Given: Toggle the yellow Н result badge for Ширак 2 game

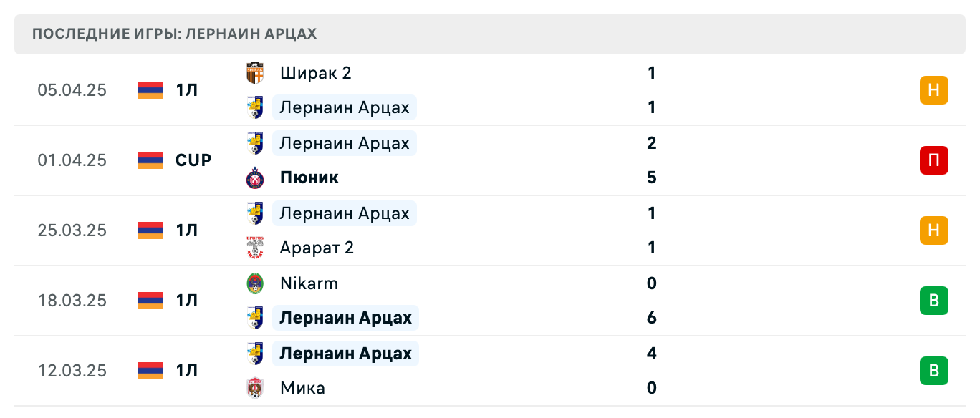Looking at the screenshot, I should pos(933,90).
